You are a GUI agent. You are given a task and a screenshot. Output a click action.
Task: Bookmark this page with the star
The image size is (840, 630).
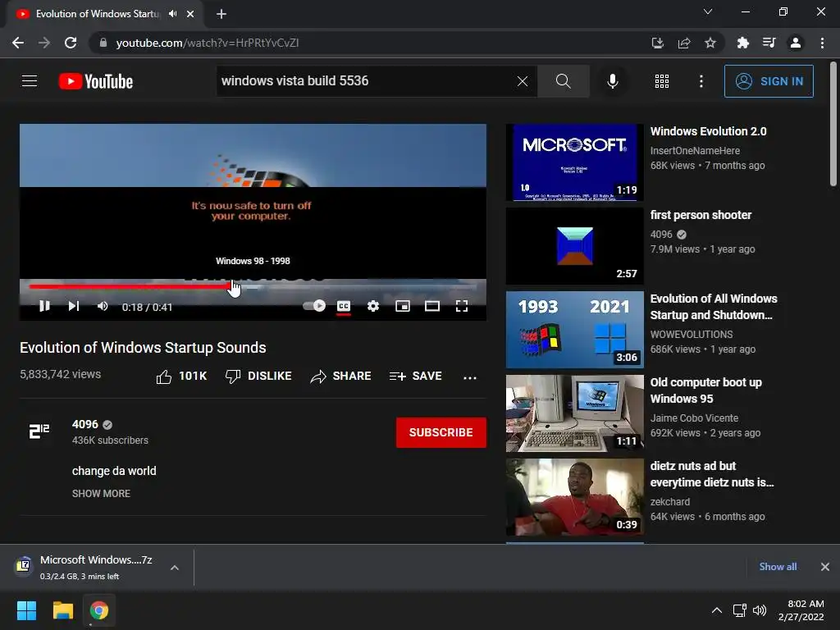click(710, 43)
